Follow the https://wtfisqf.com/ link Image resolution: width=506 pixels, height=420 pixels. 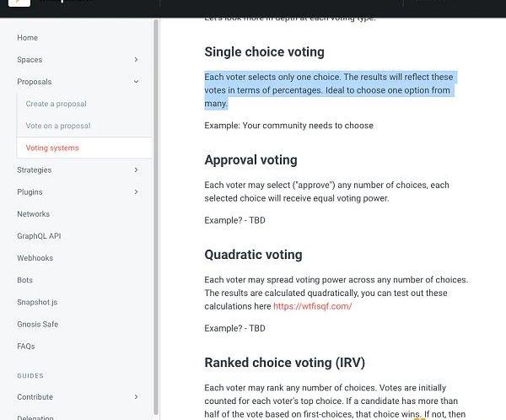coord(312,306)
